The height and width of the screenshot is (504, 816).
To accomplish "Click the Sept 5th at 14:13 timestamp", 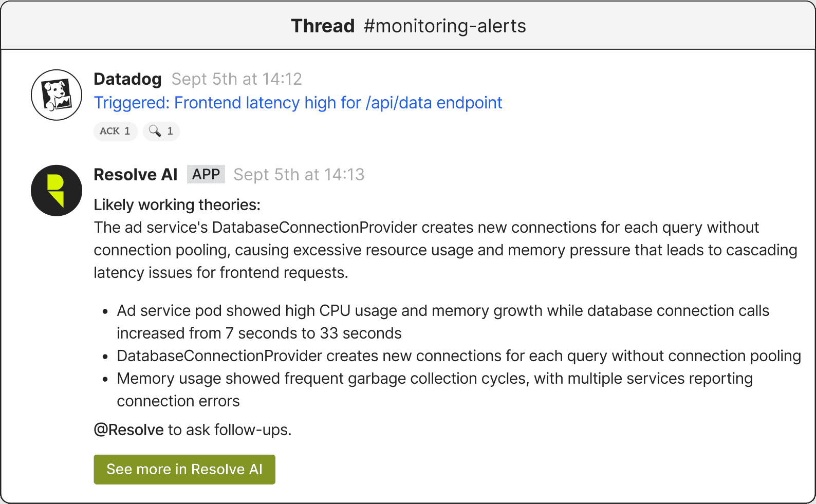I will (x=299, y=175).
